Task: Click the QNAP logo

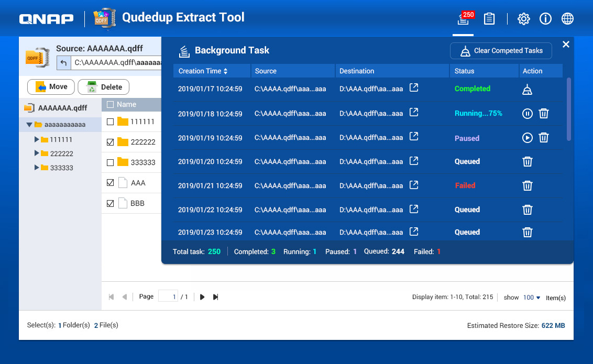Action: (x=47, y=18)
